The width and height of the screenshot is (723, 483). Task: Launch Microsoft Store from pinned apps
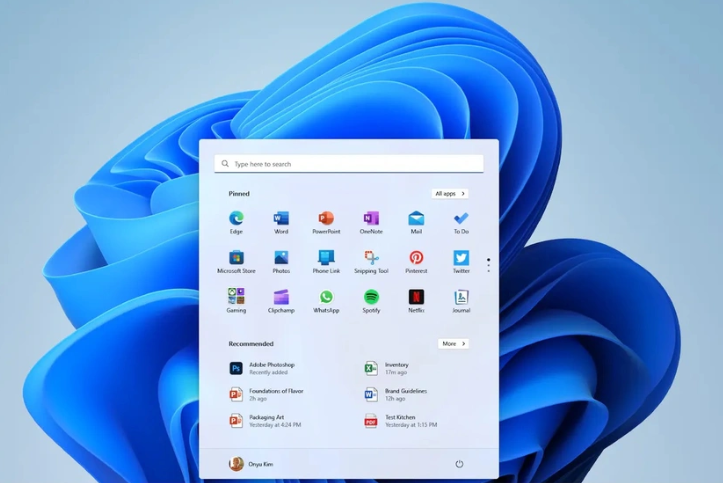pyautogui.click(x=236, y=258)
